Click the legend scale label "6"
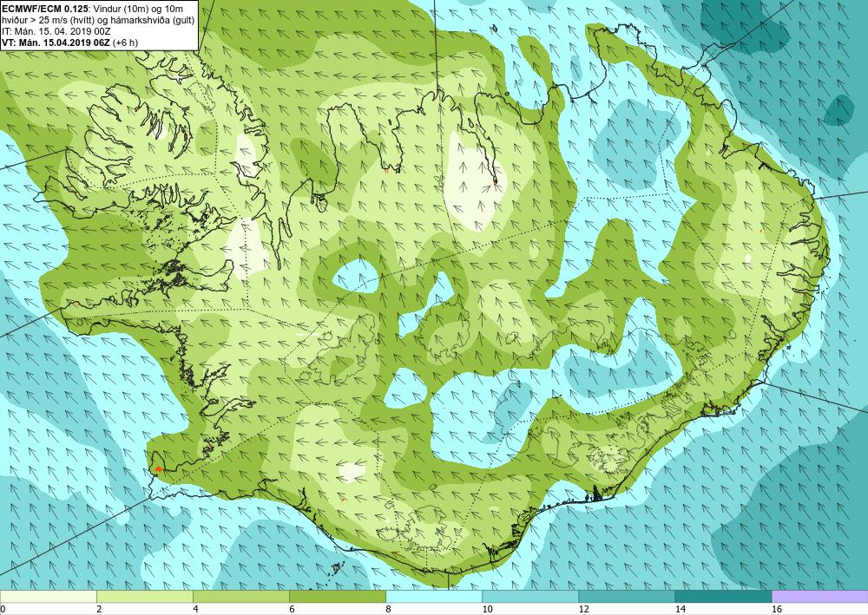 [x=292, y=609]
